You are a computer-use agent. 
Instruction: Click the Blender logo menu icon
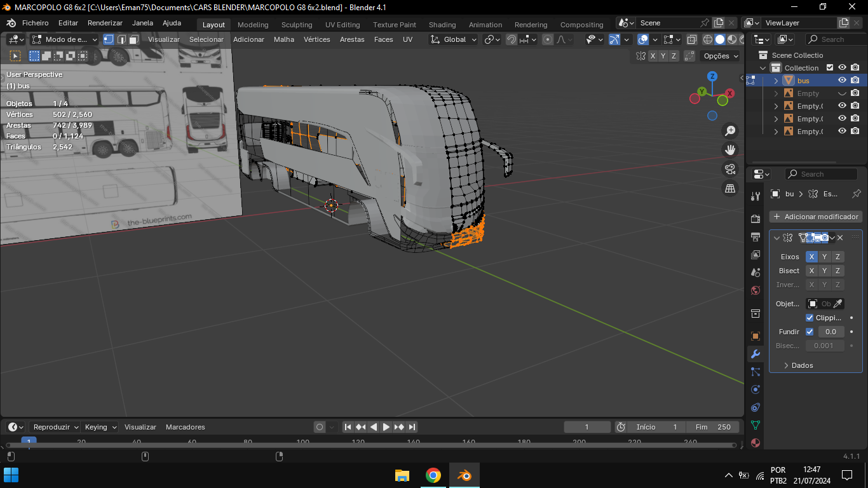(x=11, y=23)
